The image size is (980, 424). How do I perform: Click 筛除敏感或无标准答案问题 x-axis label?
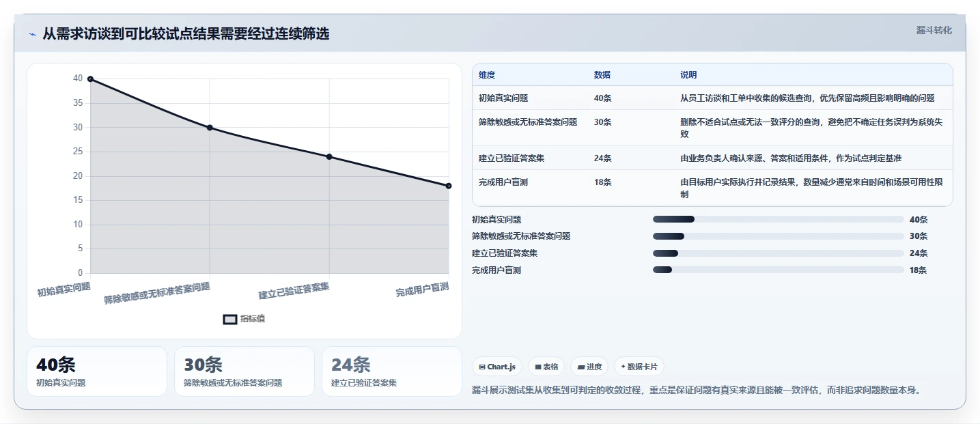tap(157, 293)
